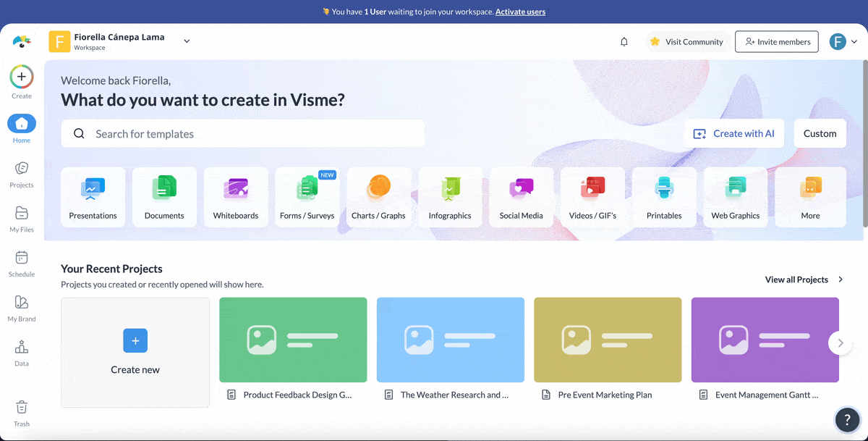Open the Social Media category
Viewport: 868px width, 441px height.
pyautogui.click(x=522, y=196)
